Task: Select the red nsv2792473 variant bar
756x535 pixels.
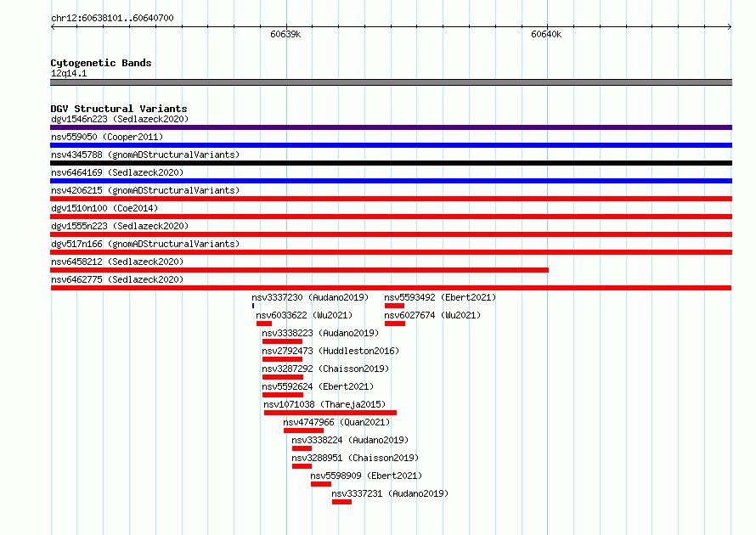Action: (283, 359)
